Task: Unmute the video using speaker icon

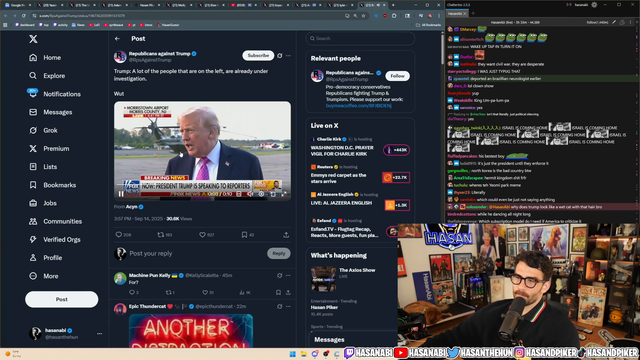Action: (x=250, y=194)
